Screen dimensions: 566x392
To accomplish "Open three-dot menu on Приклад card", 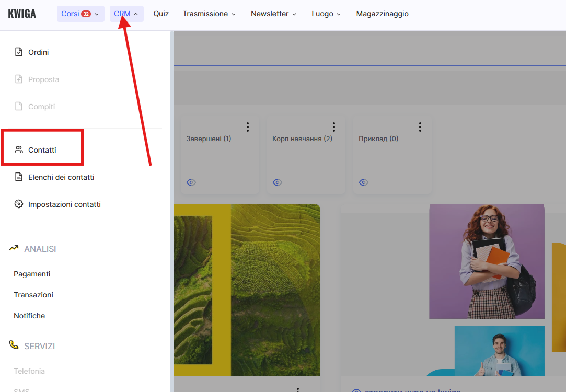I will click(x=420, y=127).
